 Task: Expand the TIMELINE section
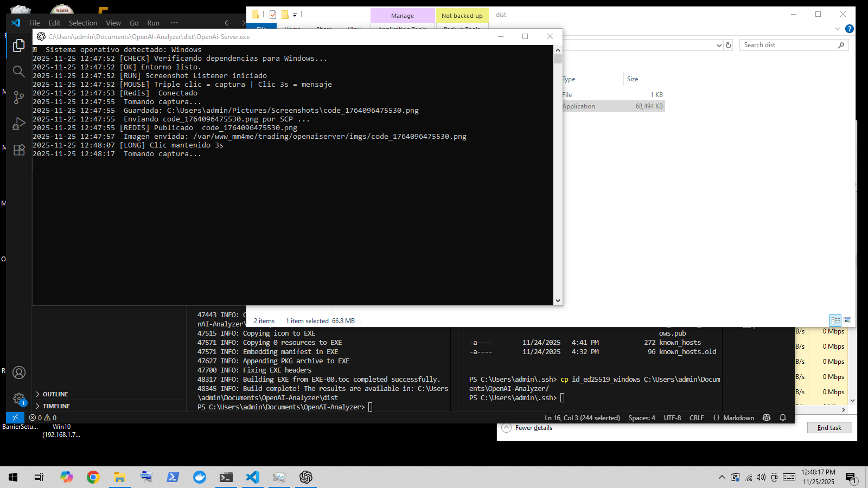coord(56,406)
